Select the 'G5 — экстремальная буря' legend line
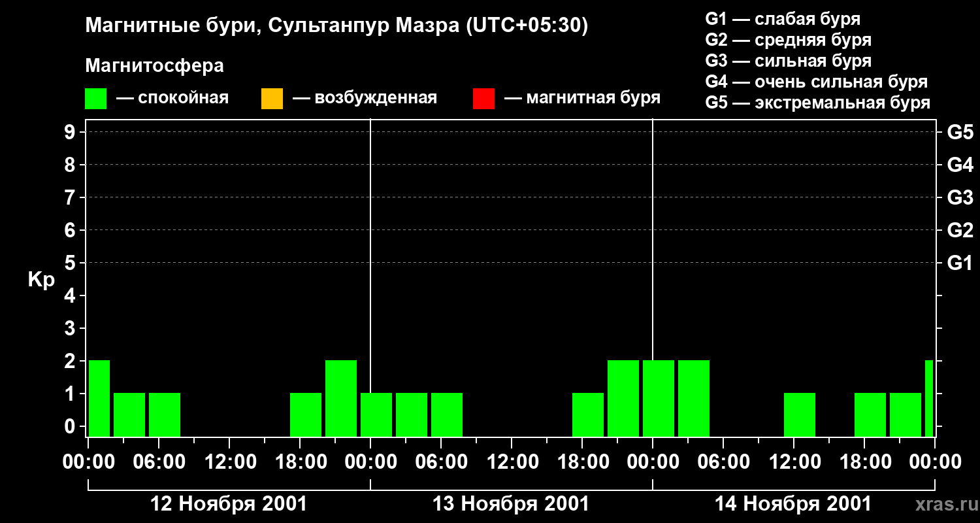The width and height of the screenshot is (980, 523). [x=818, y=103]
